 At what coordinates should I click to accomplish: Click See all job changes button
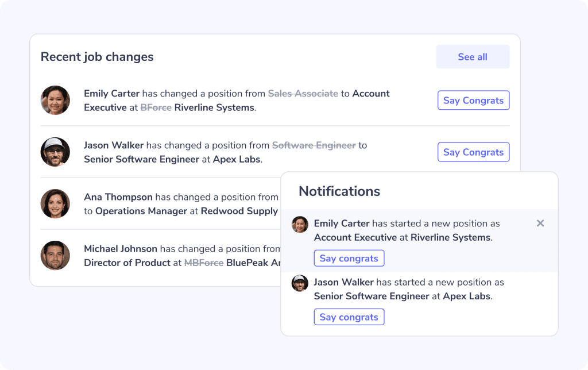473,57
